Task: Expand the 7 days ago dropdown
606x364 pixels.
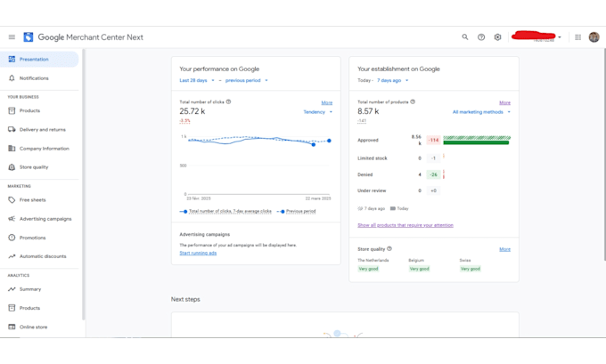Action: pos(393,80)
